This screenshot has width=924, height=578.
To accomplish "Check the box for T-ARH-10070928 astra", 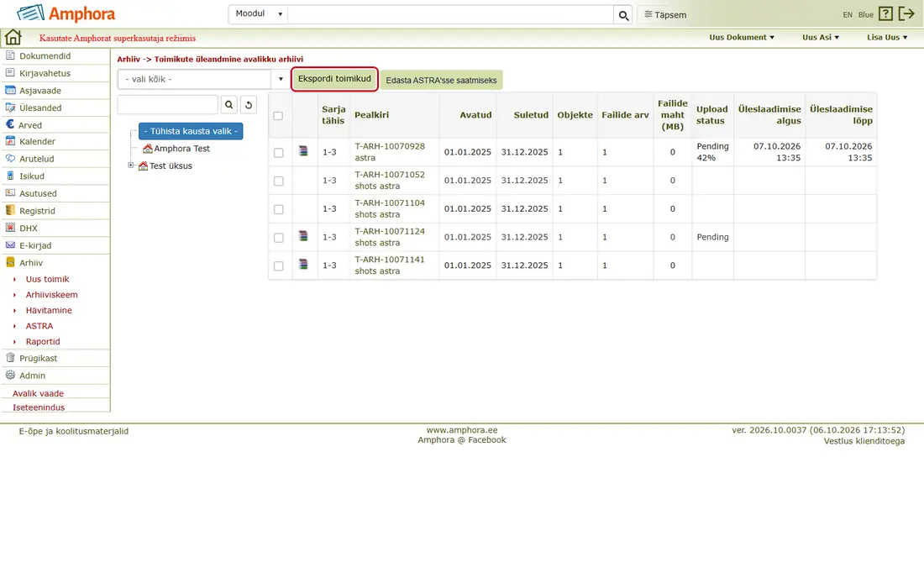I will tap(279, 153).
